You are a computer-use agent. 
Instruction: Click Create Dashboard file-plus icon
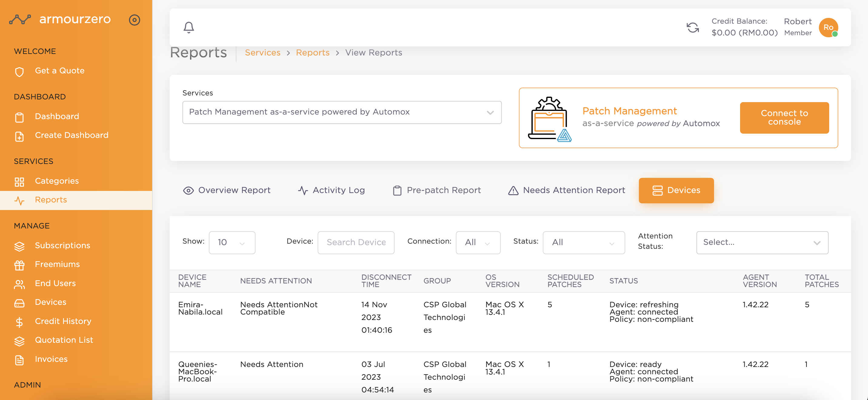(19, 136)
